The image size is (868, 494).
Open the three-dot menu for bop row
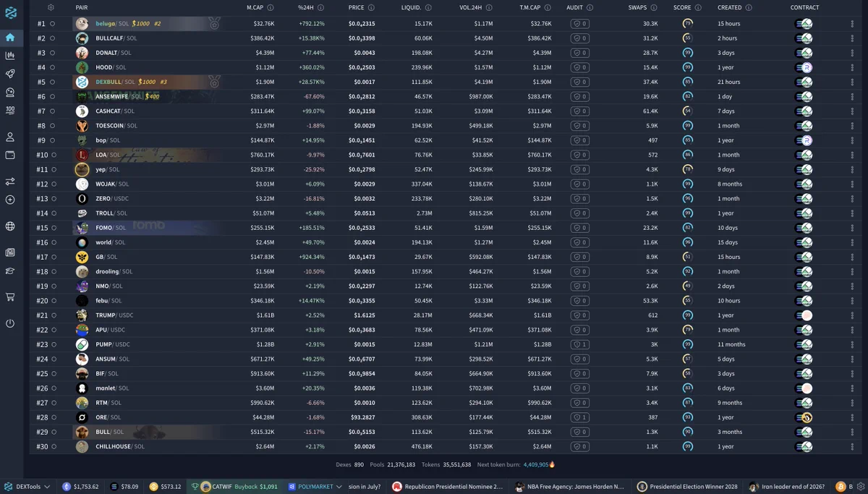click(x=852, y=140)
